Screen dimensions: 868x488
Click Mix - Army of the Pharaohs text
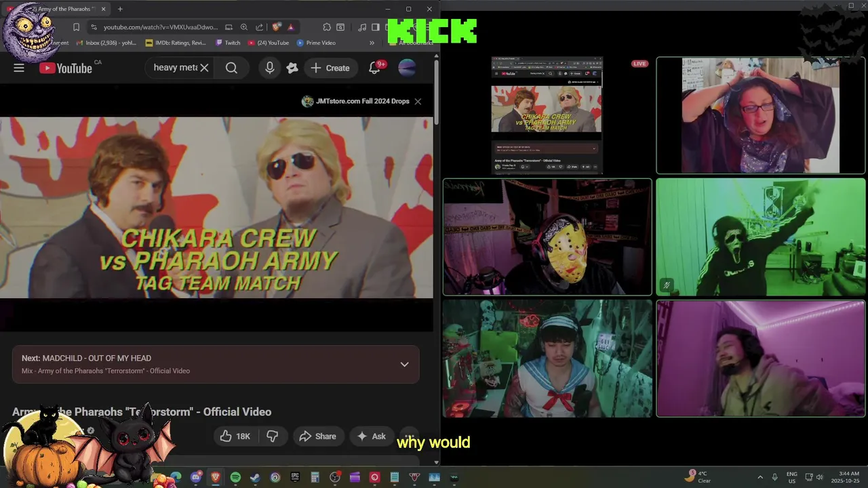pyautogui.click(x=106, y=371)
